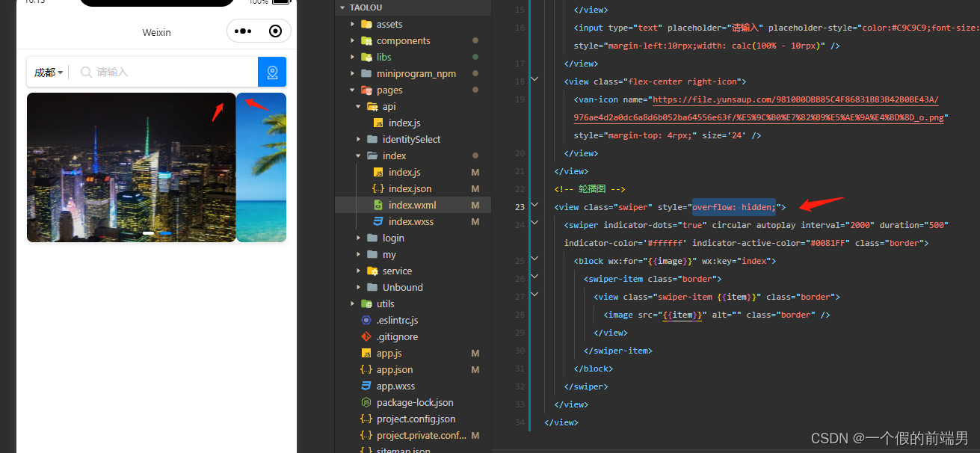Tap the beach palm swiper image

point(261,167)
